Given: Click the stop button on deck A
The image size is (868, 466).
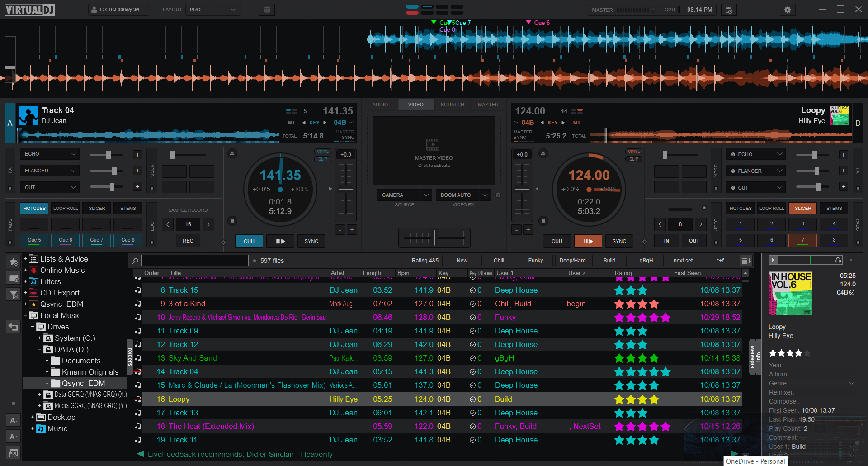Looking at the screenshot, I should tap(232, 221).
